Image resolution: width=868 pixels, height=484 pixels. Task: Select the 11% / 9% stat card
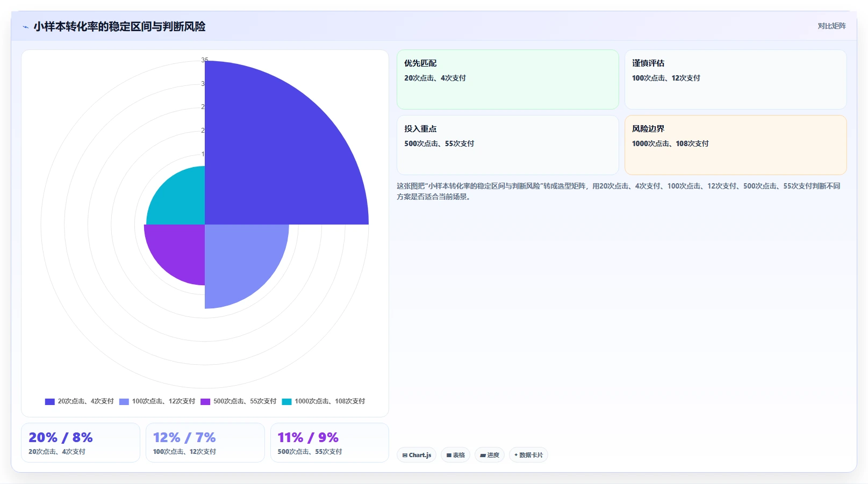click(x=329, y=443)
